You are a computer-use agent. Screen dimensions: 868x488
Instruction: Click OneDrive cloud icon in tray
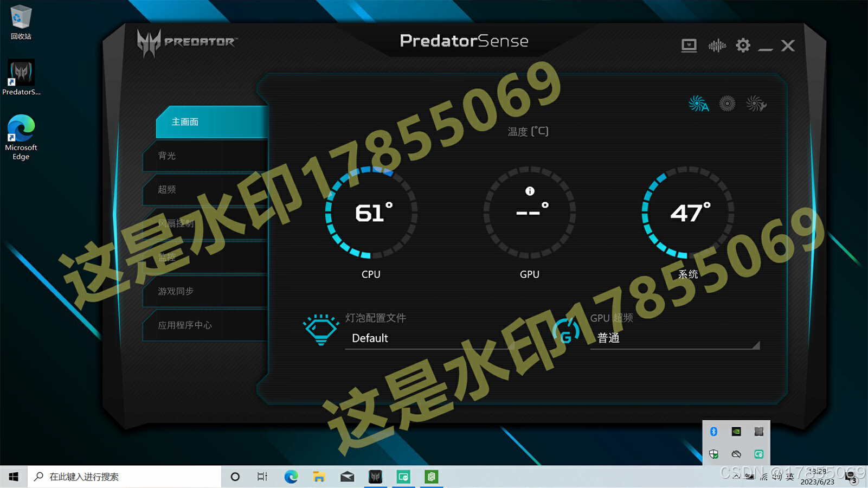click(736, 454)
